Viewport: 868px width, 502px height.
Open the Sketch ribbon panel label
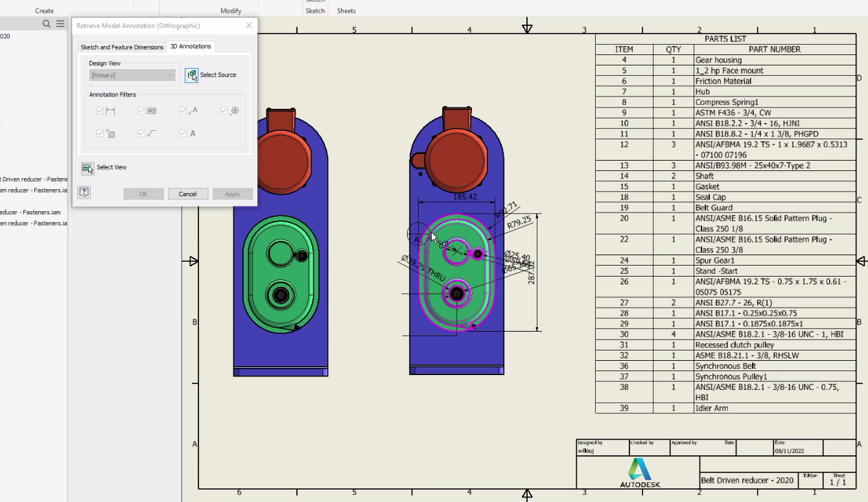click(x=315, y=11)
